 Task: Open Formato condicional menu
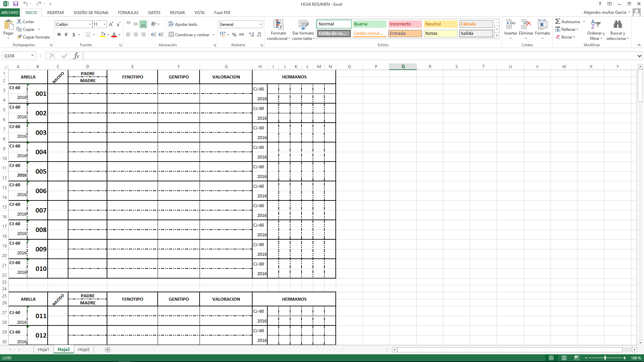tap(278, 30)
